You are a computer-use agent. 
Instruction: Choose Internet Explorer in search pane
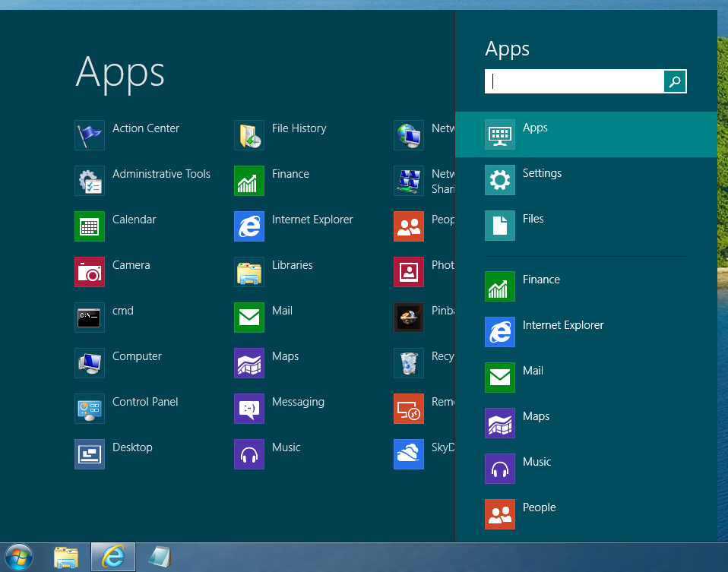tap(586, 331)
